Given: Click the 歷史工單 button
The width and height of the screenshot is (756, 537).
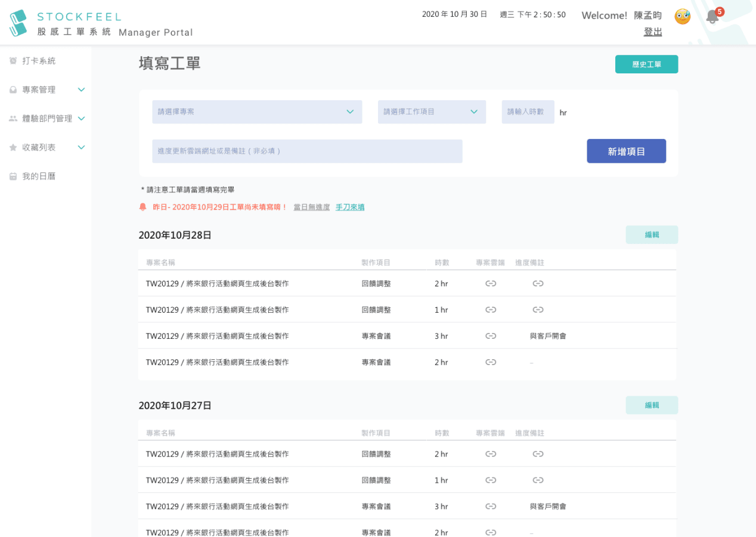Looking at the screenshot, I should coord(646,64).
